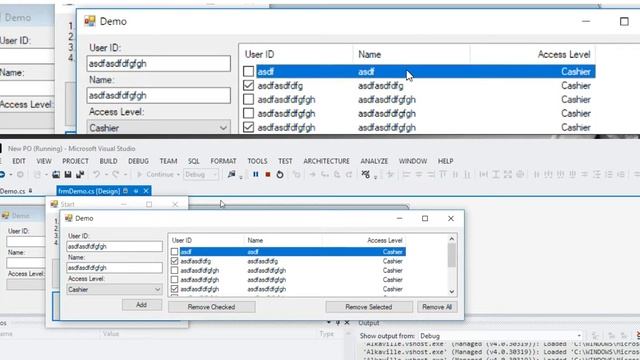
Task: Click User ID field in enlarged Demo window
Action: pos(158,63)
